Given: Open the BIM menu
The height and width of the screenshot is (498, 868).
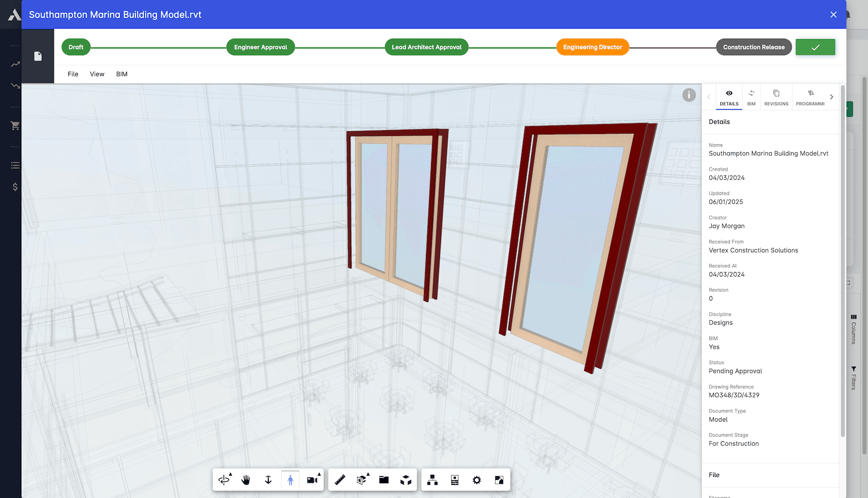Looking at the screenshot, I should tap(122, 74).
